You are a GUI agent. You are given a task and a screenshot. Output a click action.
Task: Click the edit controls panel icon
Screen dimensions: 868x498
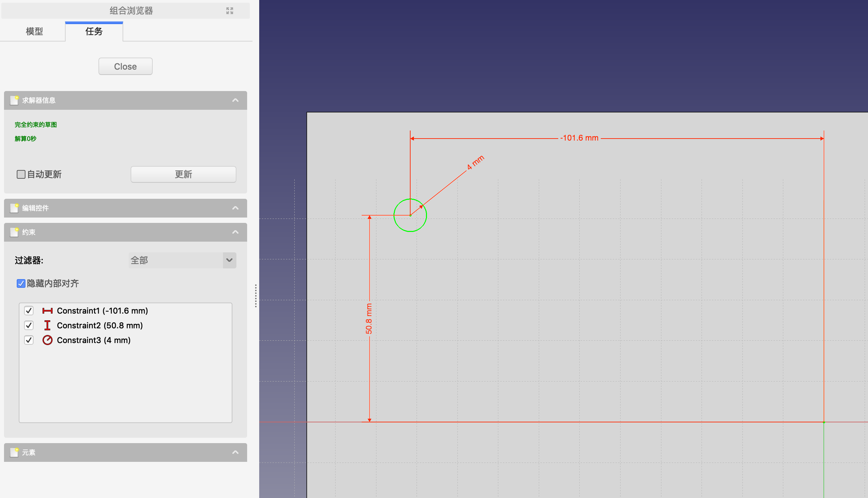click(14, 208)
